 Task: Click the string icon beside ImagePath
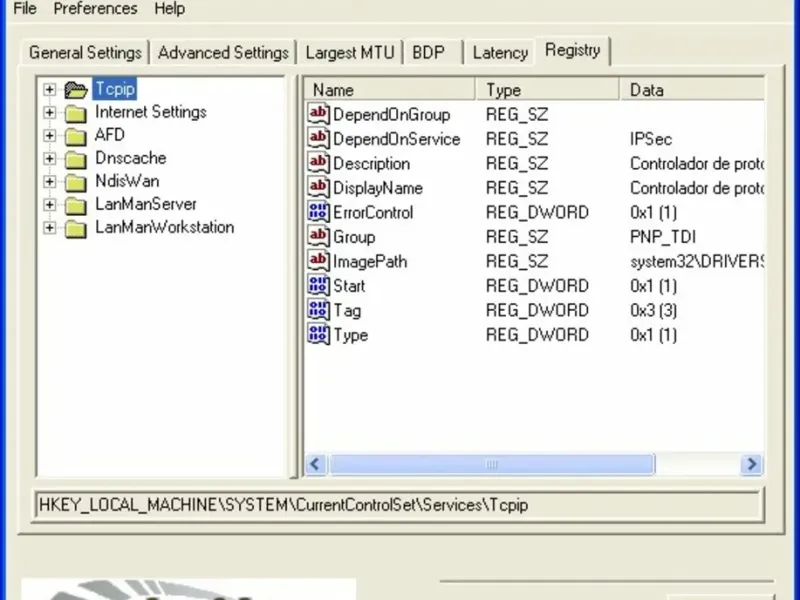tap(318, 261)
